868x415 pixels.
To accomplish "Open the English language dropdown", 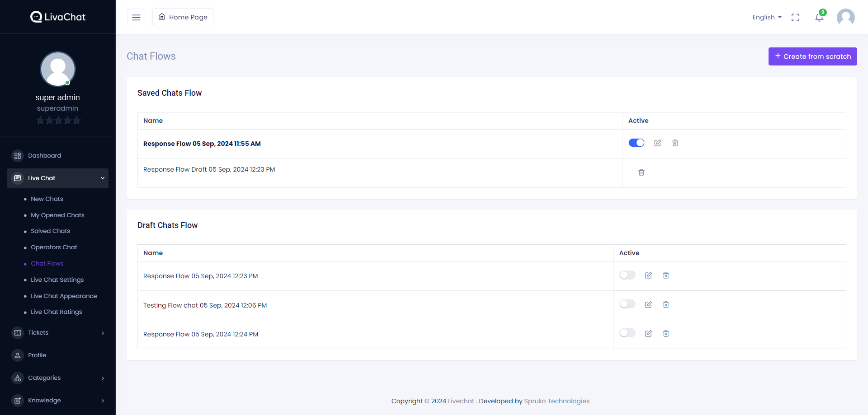I will [x=767, y=18].
